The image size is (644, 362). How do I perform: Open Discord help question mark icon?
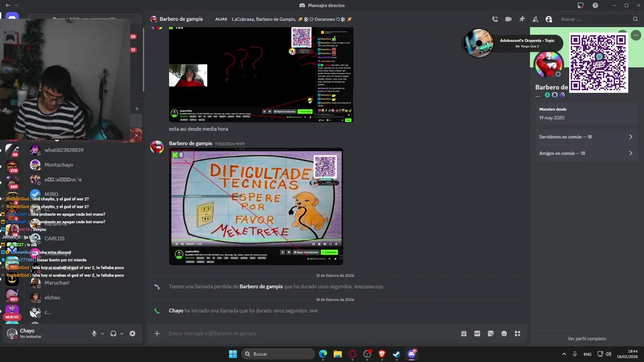(595, 5)
